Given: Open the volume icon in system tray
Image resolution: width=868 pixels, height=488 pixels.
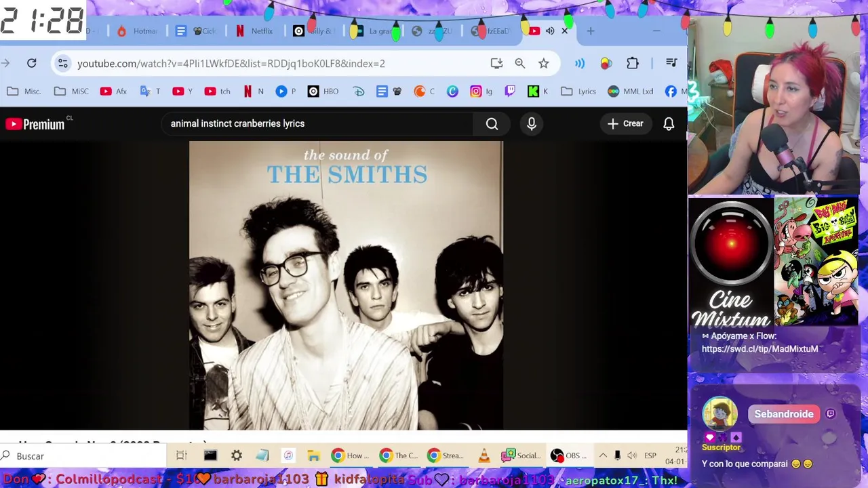Looking at the screenshot, I should pyautogui.click(x=631, y=455).
